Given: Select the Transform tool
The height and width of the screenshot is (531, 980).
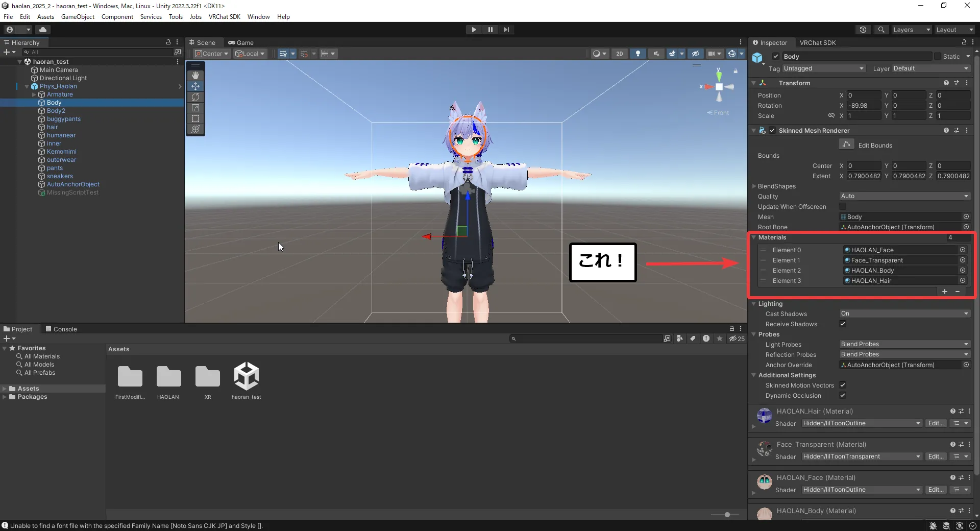Looking at the screenshot, I should (x=195, y=129).
